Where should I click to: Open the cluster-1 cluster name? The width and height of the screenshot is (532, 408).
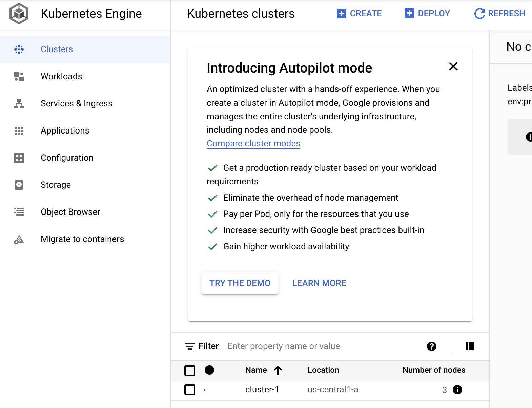pos(262,390)
